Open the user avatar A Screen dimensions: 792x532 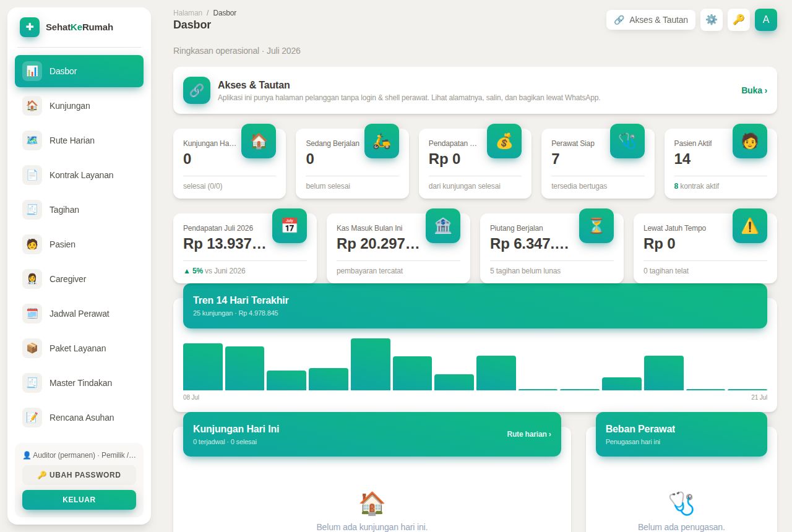766,20
